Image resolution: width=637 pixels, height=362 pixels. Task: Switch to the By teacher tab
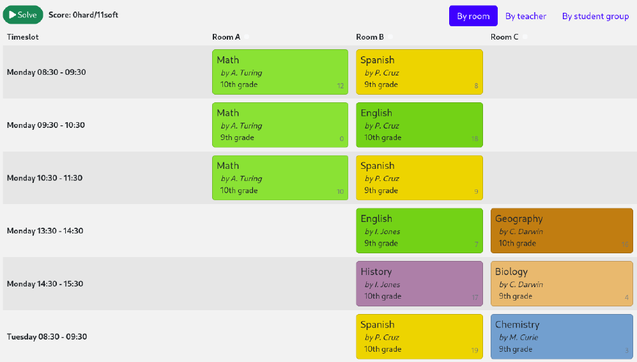[x=526, y=16]
